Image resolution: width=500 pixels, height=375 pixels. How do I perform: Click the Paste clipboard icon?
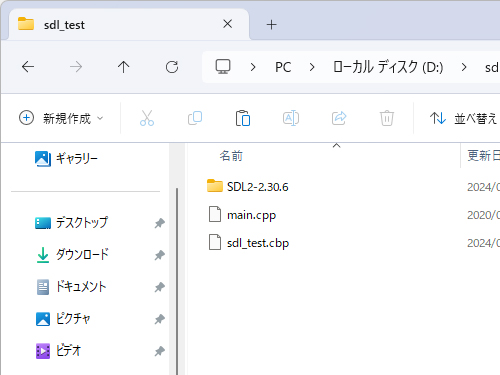[243, 118]
